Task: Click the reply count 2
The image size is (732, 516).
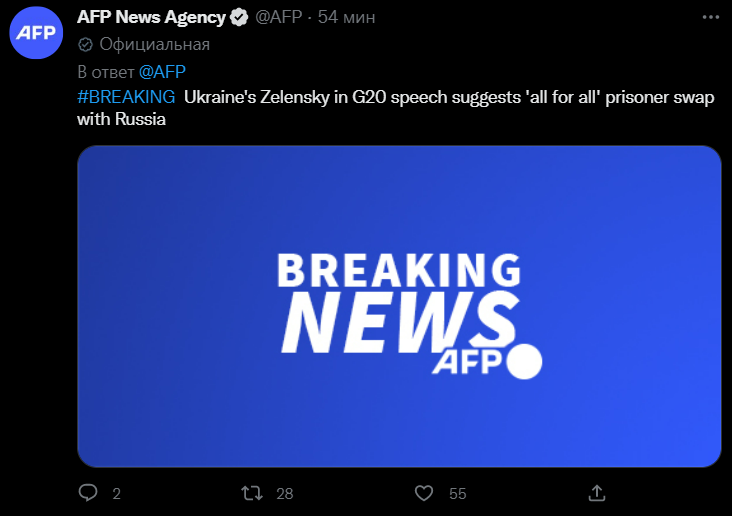Action: coord(116,494)
